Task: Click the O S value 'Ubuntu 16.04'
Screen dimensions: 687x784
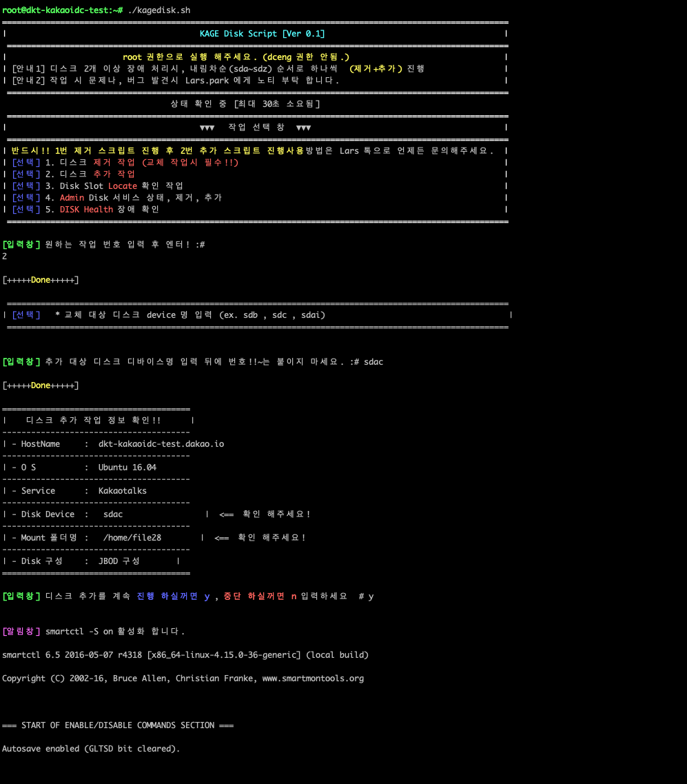Action: 127,468
